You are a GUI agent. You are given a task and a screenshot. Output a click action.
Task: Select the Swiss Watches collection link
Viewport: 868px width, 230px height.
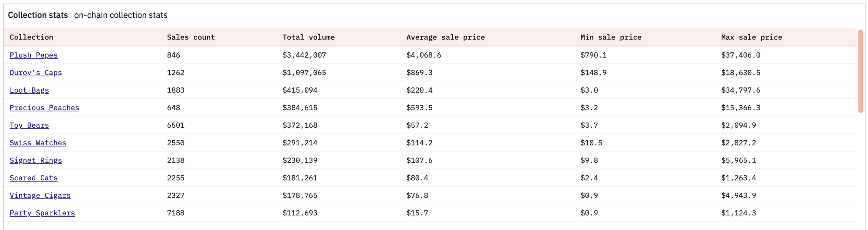click(x=38, y=143)
